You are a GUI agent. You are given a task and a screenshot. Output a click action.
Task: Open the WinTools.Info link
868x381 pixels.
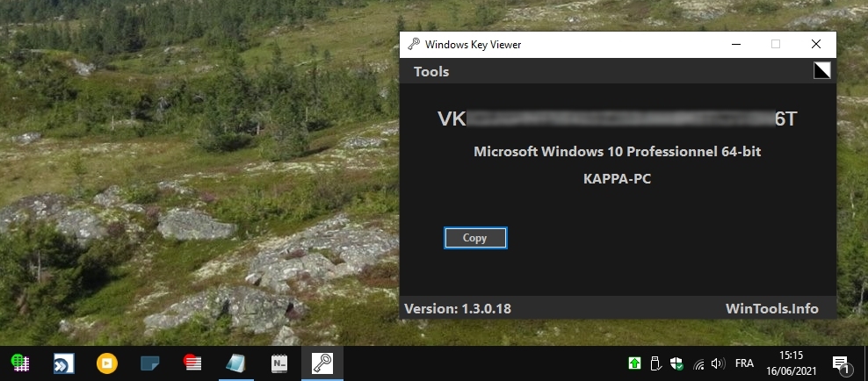click(771, 308)
